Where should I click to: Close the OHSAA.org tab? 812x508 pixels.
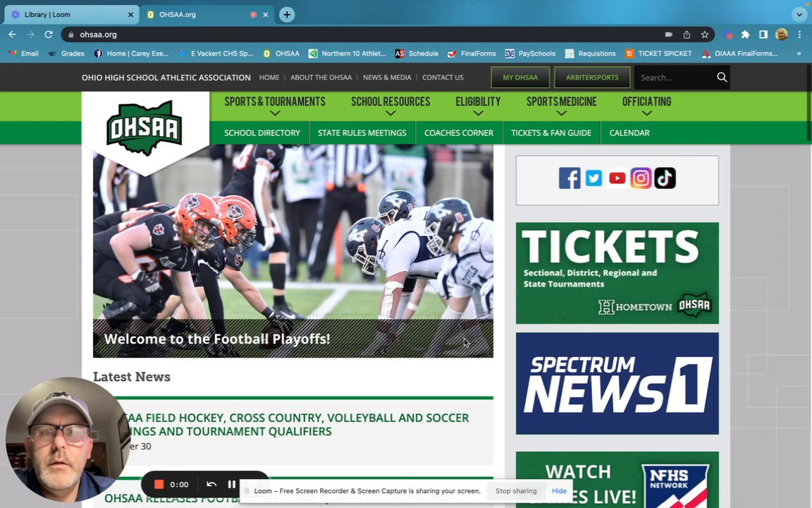click(266, 15)
